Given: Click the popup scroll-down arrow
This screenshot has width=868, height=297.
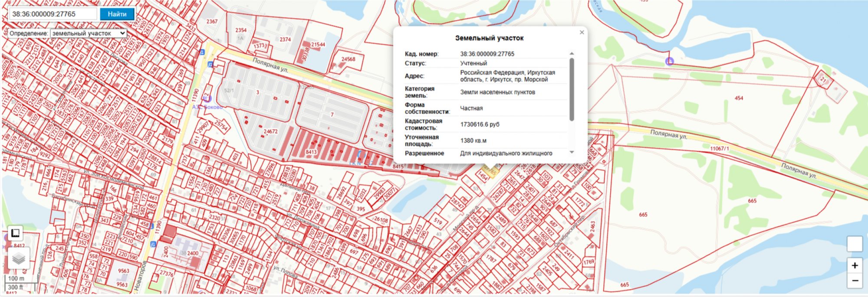Looking at the screenshot, I should [572, 152].
